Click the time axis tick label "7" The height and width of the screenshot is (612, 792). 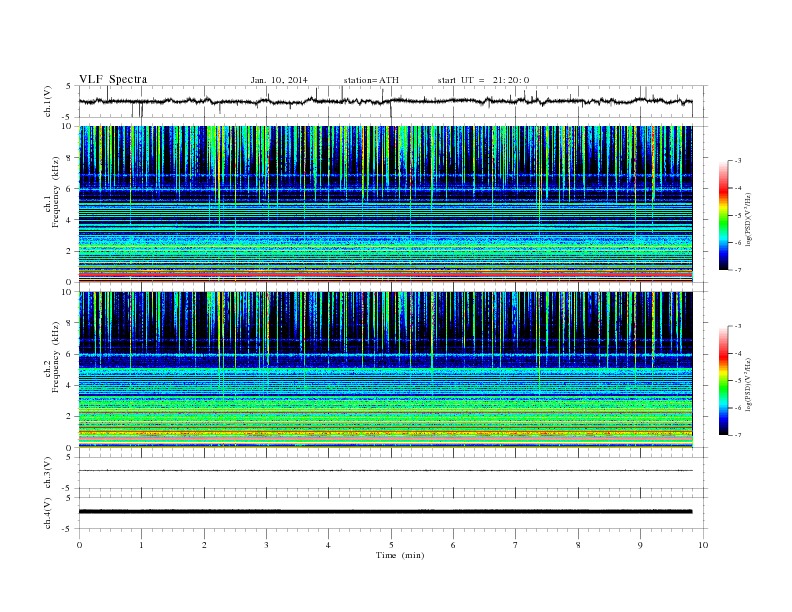[516, 545]
